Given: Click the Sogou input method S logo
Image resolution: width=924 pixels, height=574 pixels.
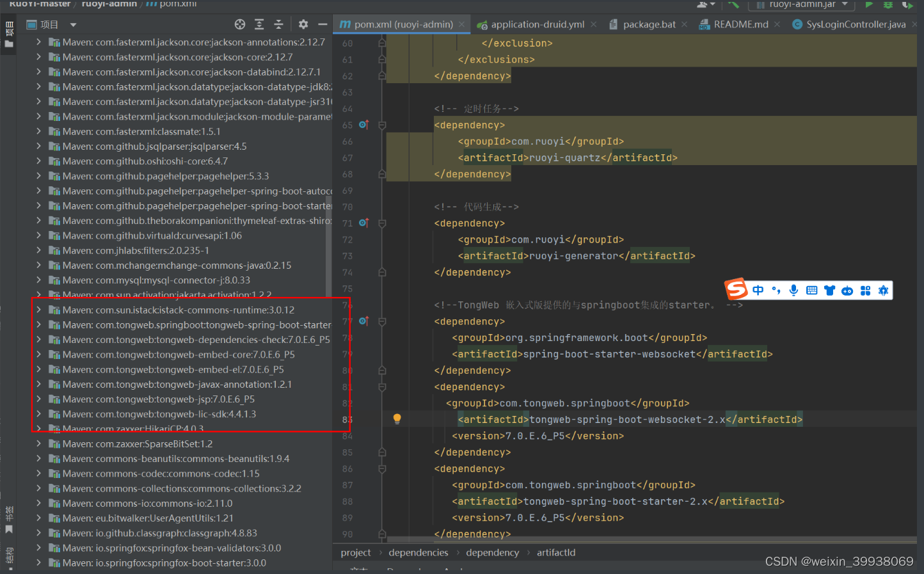Looking at the screenshot, I should [737, 289].
